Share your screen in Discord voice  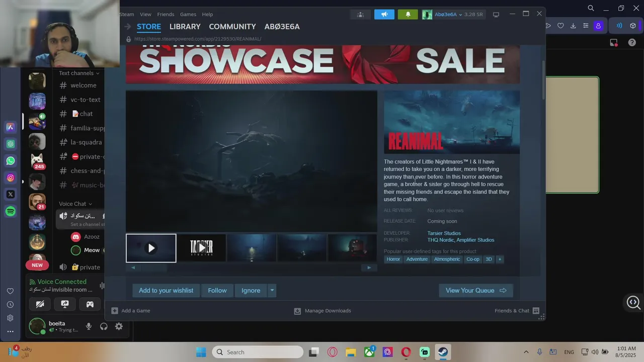pos(65,304)
